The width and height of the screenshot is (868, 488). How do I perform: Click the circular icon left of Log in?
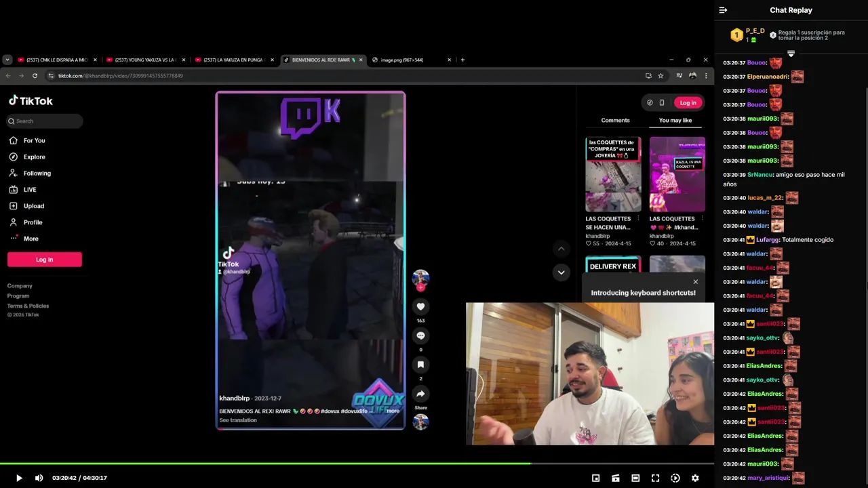pyautogui.click(x=650, y=102)
